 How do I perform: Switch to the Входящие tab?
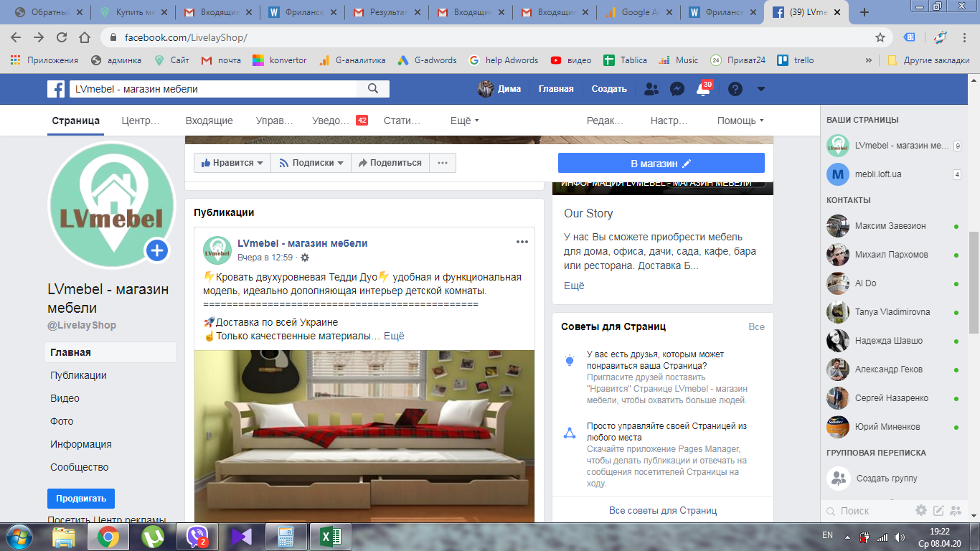pos(209,121)
